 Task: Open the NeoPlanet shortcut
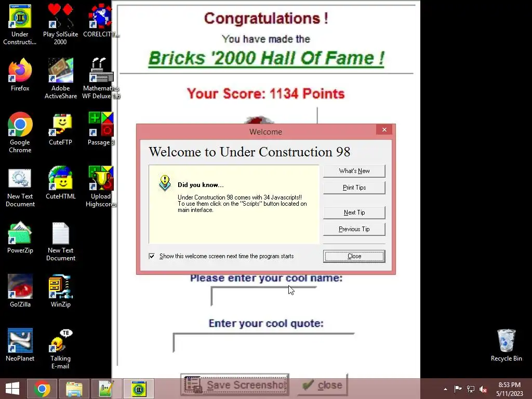20,345
